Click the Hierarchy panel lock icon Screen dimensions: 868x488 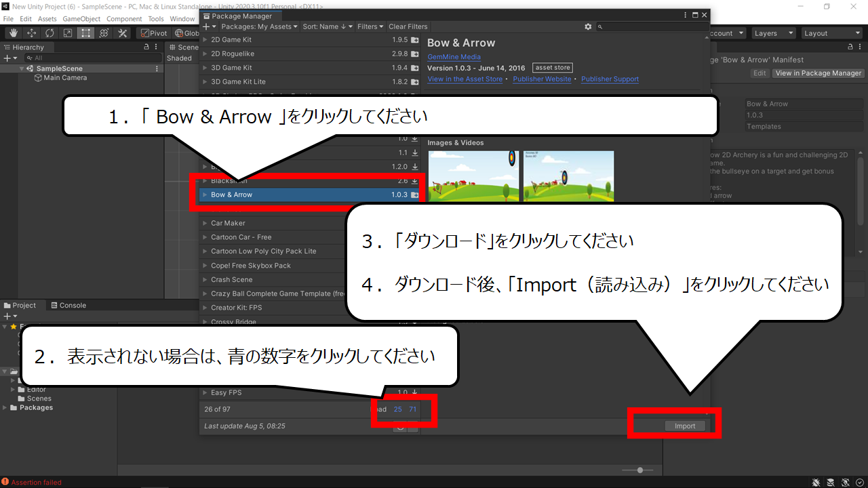[147, 47]
